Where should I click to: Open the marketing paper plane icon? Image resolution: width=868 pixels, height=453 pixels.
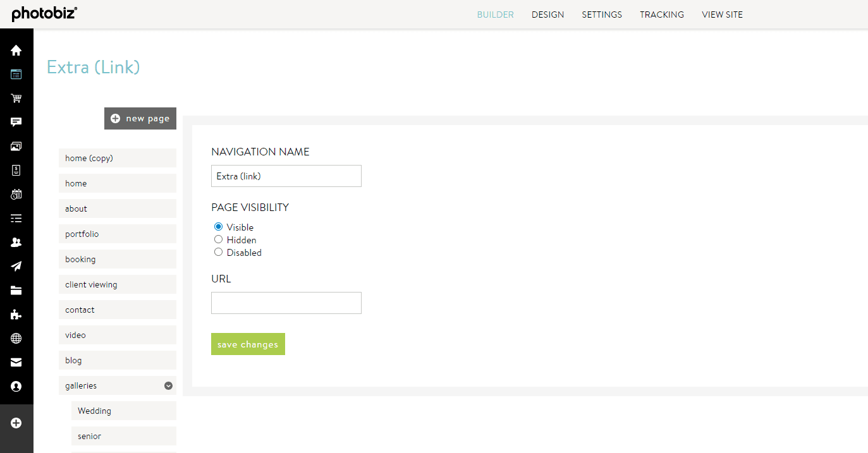tap(16, 266)
